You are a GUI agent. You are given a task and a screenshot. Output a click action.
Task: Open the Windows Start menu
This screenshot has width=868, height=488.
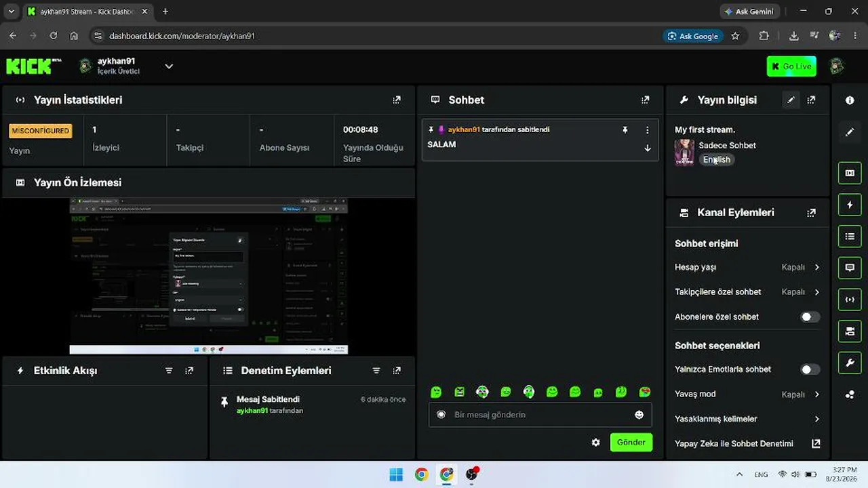pyautogui.click(x=396, y=474)
